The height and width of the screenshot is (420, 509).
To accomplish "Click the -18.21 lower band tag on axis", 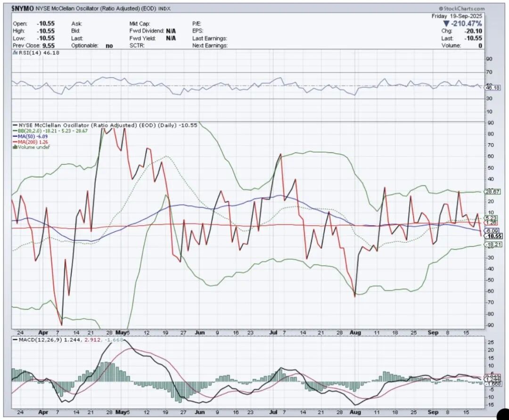I will 493,244.
